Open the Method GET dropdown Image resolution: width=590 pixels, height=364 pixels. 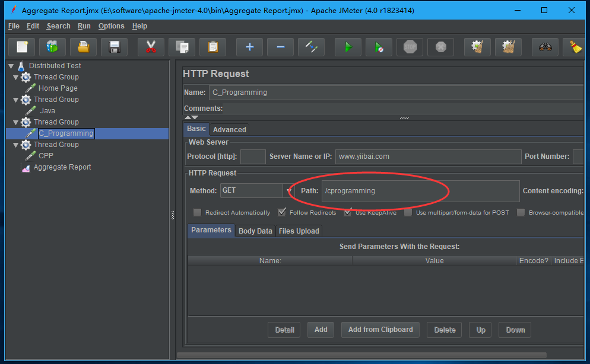pyautogui.click(x=289, y=191)
